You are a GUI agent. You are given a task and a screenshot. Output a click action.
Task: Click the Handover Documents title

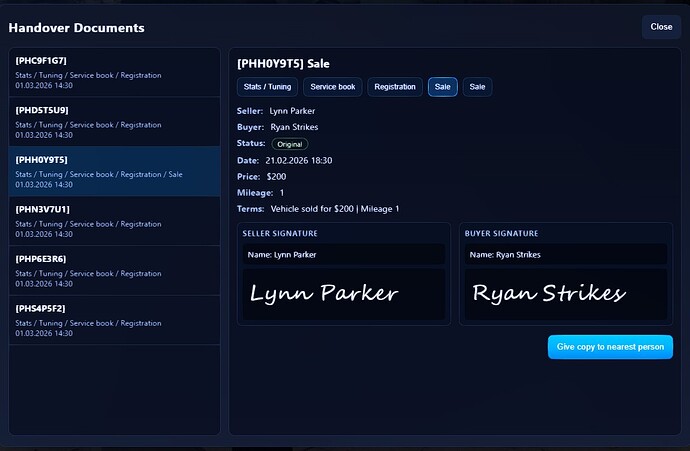77,28
